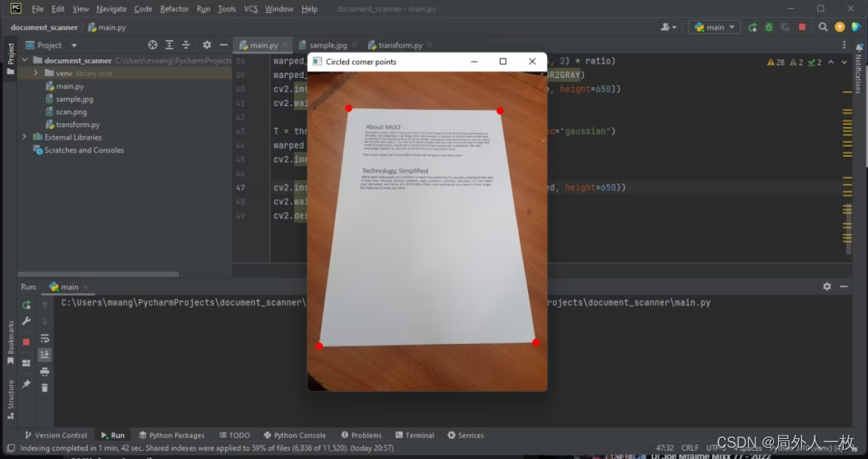The width and height of the screenshot is (868, 459).
Task: Open the main run configuration dropdown
Action: (x=714, y=27)
